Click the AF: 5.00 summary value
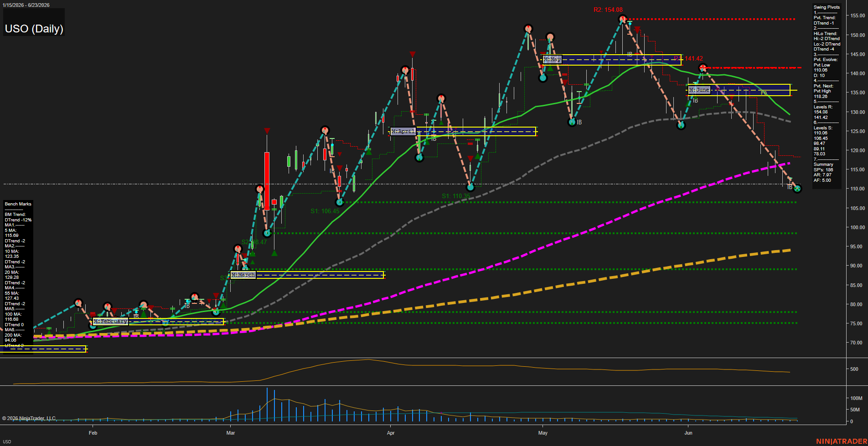Screen dimensions: 868x446 (822, 180)
